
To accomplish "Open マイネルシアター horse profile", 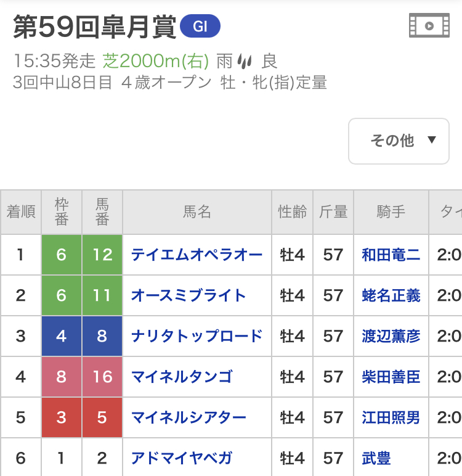I will pos(188,417).
